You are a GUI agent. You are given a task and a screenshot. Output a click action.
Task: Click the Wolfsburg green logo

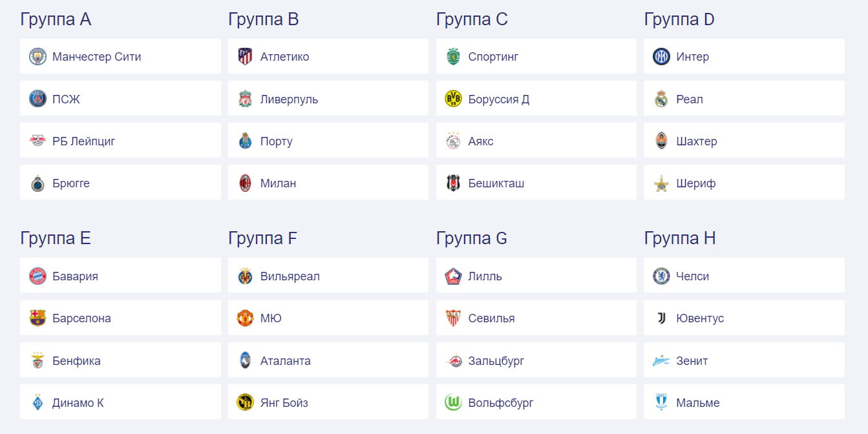point(453,403)
